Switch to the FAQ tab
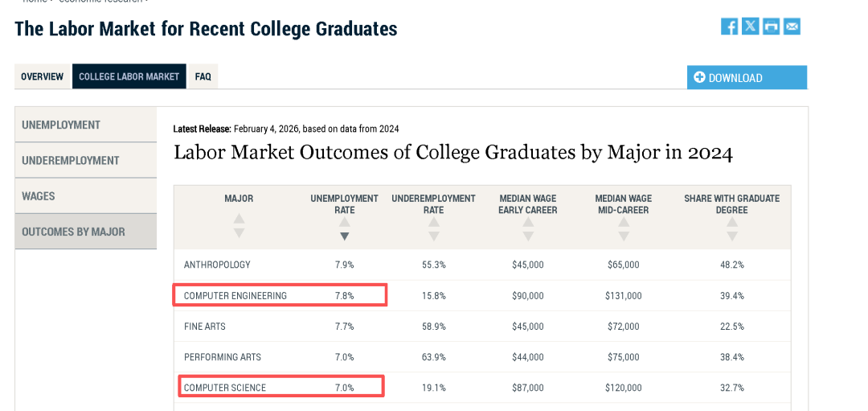This screenshot has width=868, height=411. click(x=203, y=76)
